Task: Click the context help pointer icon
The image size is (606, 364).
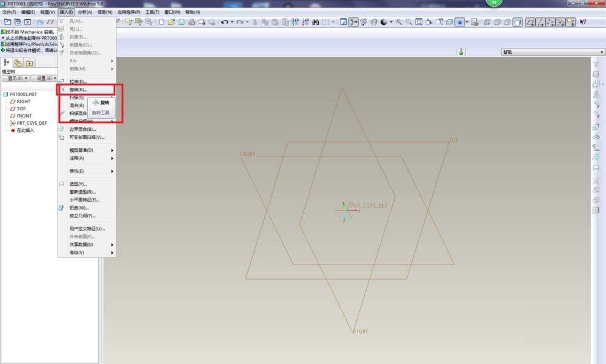Action: click(583, 22)
